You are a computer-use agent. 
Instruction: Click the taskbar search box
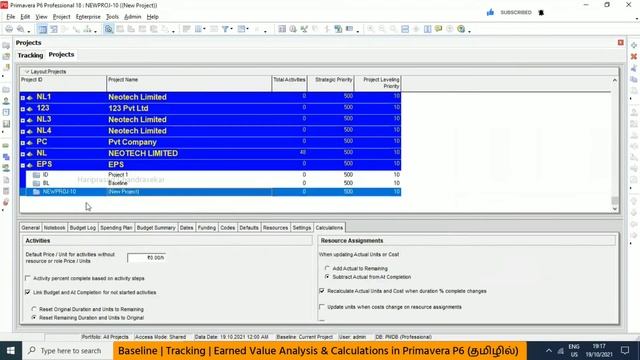coord(67,351)
